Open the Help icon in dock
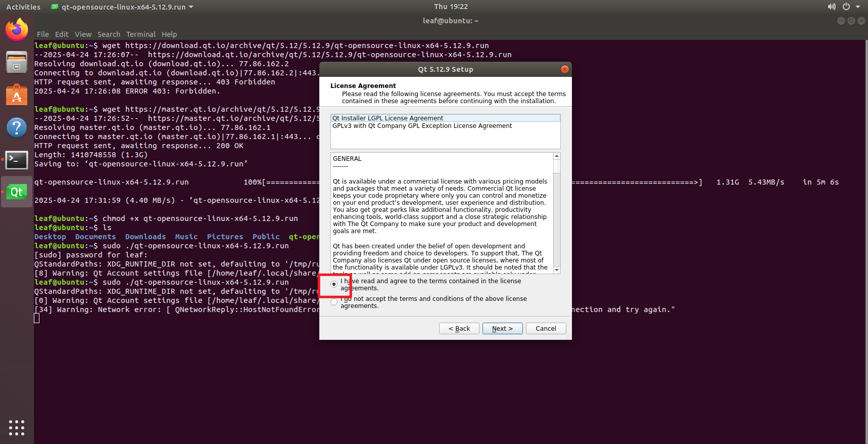This screenshot has width=868, height=444. pos(17,127)
